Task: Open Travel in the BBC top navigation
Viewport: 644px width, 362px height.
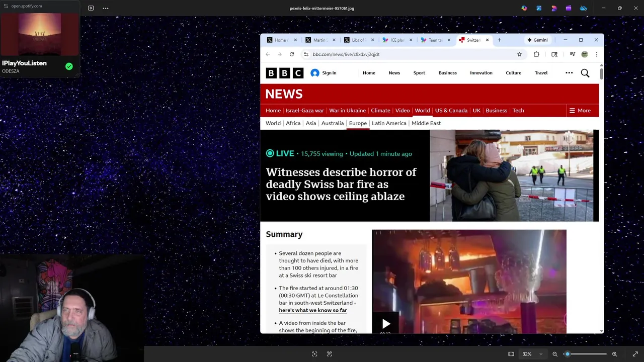Action: [541, 73]
